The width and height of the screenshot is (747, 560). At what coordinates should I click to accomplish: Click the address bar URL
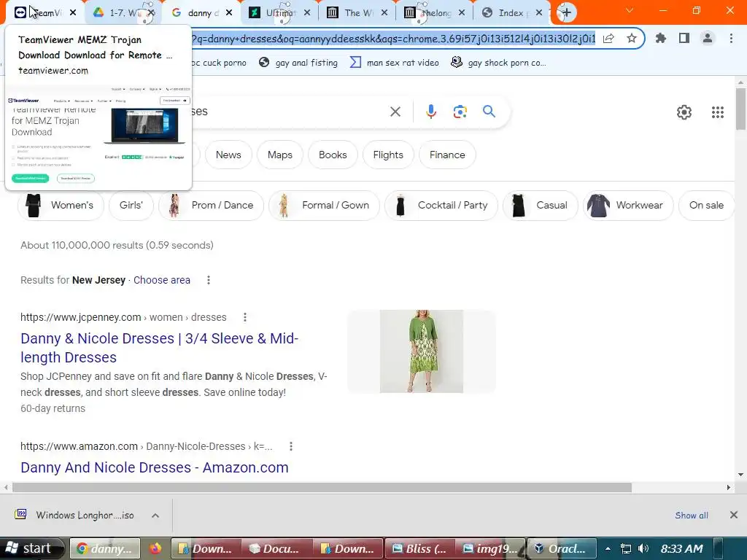click(393, 39)
